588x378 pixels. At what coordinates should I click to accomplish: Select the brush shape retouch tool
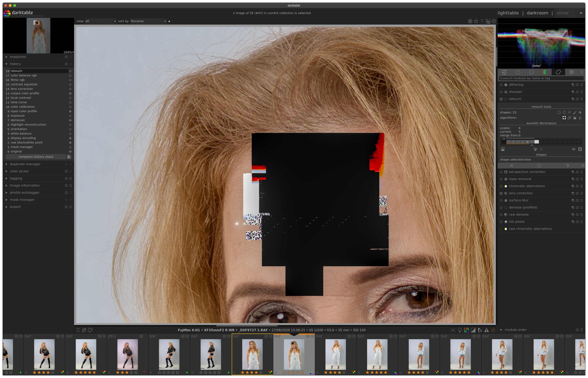575,112
